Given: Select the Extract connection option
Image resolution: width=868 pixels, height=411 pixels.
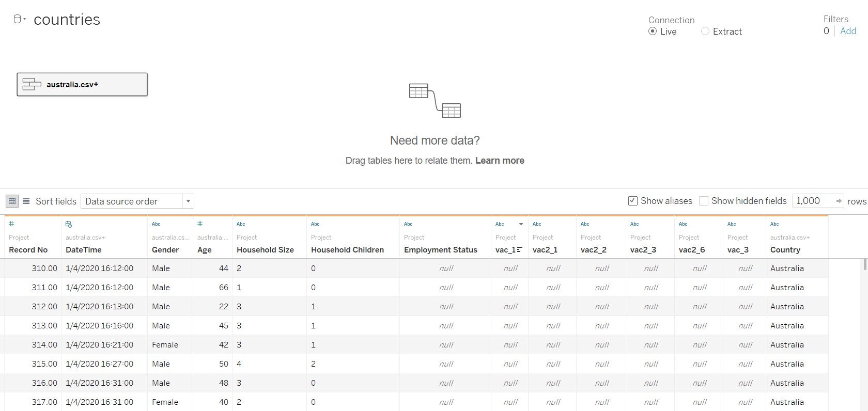Looking at the screenshot, I should (x=705, y=31).
